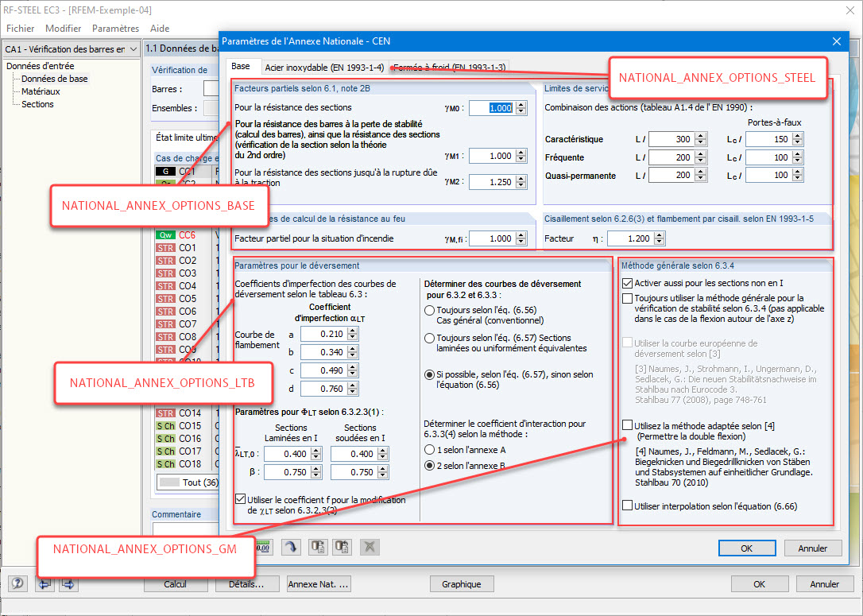Image resolution: width=863 pixels, height=616 pixels.
Task: Click the 'Annexe Nat. ...' button
Action: point(318,584)
